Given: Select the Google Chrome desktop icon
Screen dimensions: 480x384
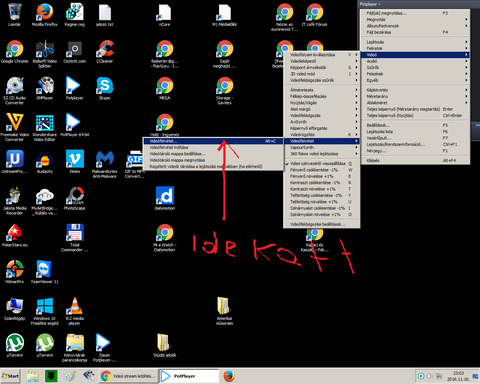Looking at the screenshot, I should [15, 51].
